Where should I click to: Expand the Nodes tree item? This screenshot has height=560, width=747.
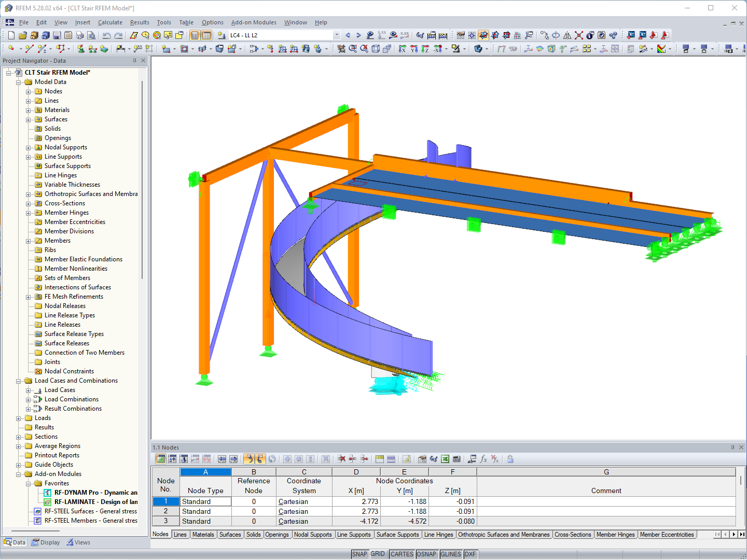pos(29,92)
